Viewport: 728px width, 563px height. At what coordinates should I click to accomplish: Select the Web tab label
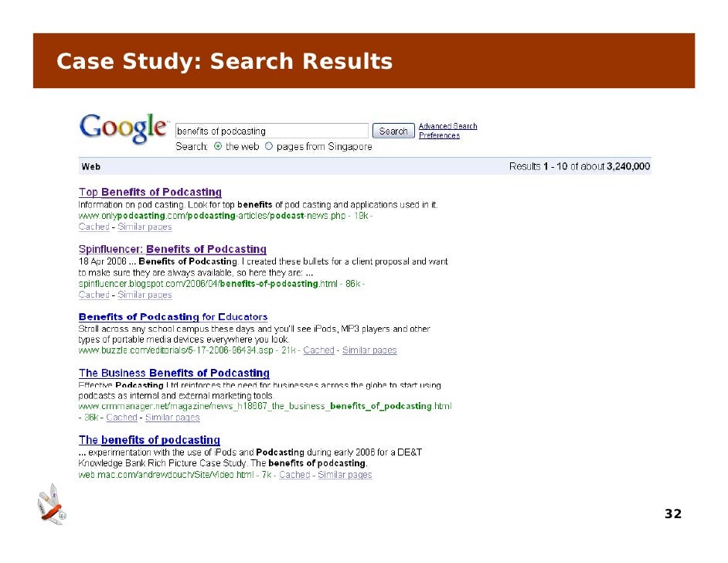(90, 167)
